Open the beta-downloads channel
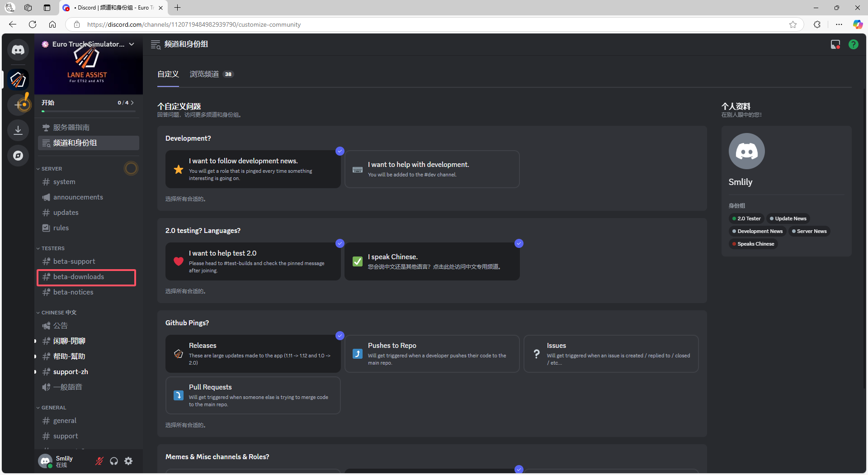The image size is (868, 475). [x=89, y=277]
